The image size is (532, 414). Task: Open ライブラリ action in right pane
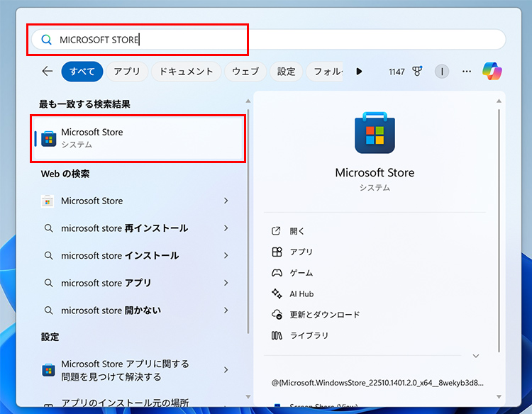[309, 335]
